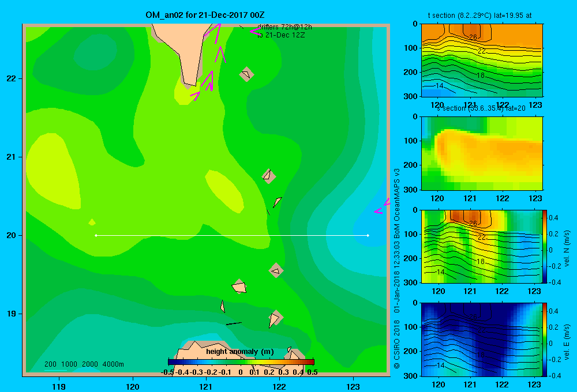Image resolution: width=577 pixels, height=392 pixels.
Task: Click the longitude 121 label on main map
Action: click(x=206, y=386)
